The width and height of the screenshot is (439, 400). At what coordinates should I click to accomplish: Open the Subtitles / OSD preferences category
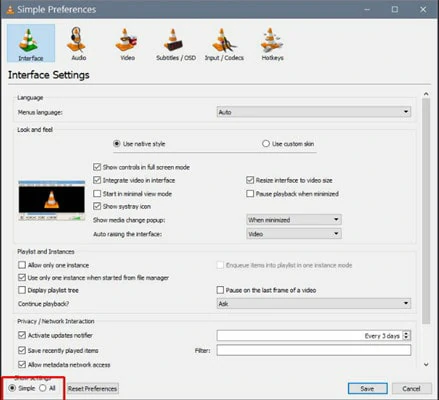click(x=176, y=43)
